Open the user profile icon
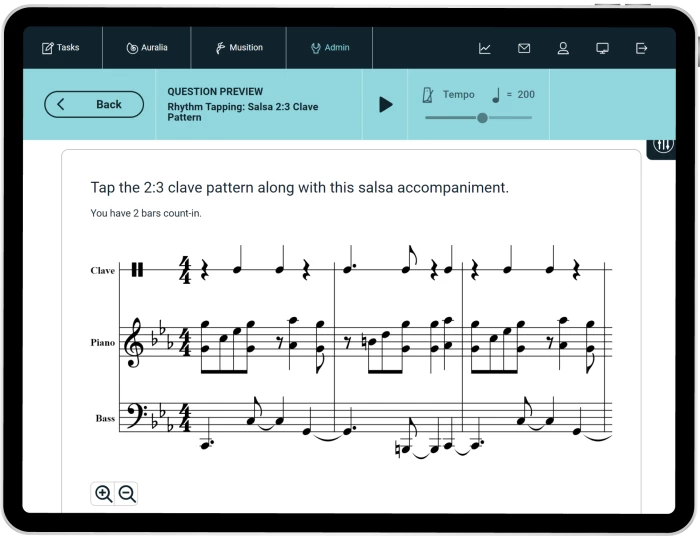This screenshot has width=700, height=536. (x=563, y=48)
